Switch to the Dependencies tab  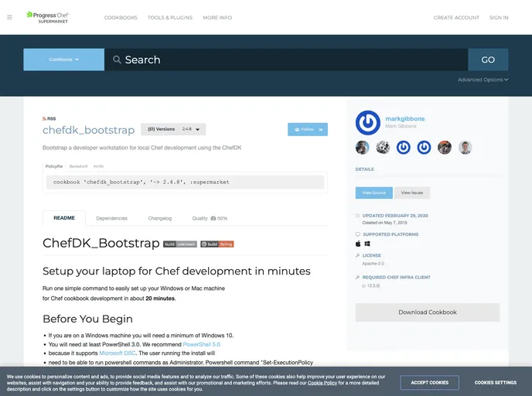(111, 218)
